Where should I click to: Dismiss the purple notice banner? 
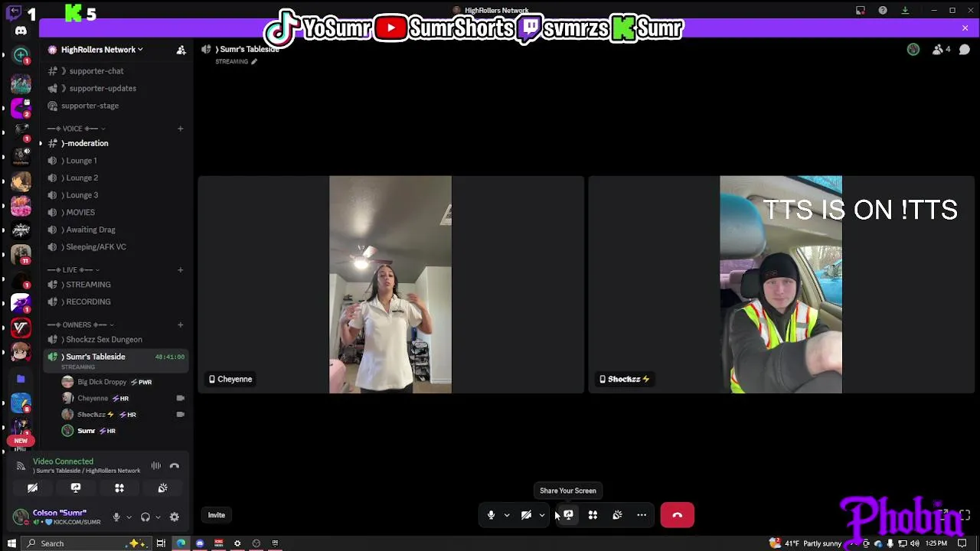[x=965, y=28]
